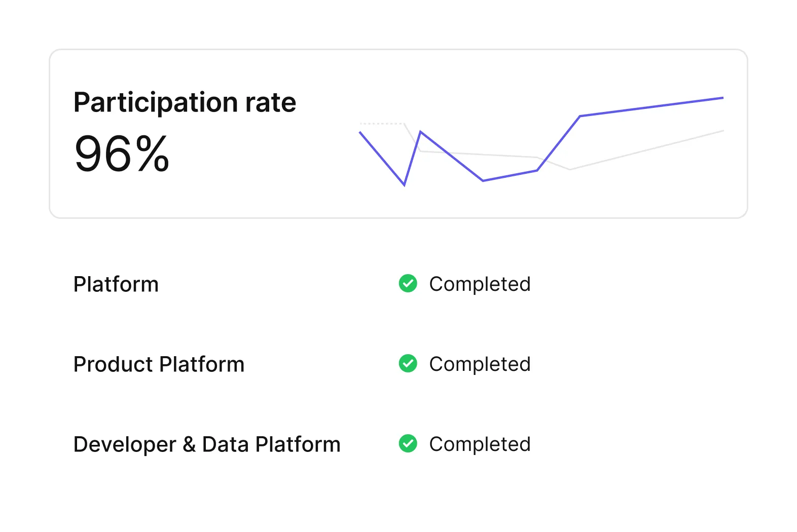Click the purple line's starting point
The height and width of the screenshot is (532, 797).
(360, 132)
